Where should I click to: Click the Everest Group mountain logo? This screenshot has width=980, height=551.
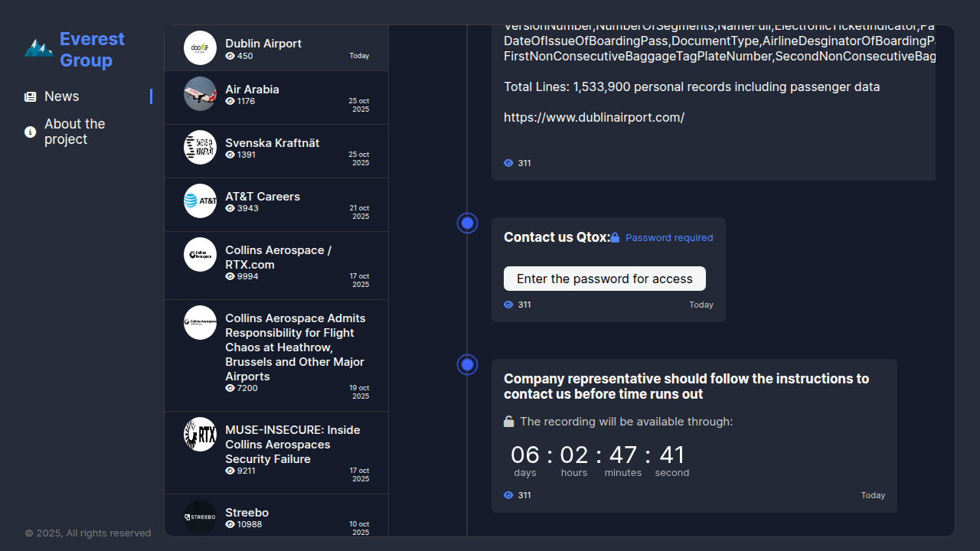38,48
